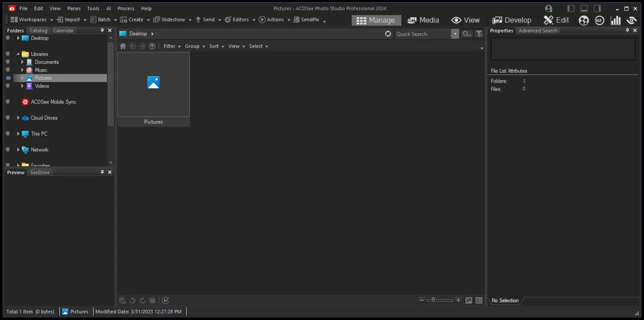Click the ACDSee camera logo in title bar
Screen dimensions: 644x320
(12, 8)
